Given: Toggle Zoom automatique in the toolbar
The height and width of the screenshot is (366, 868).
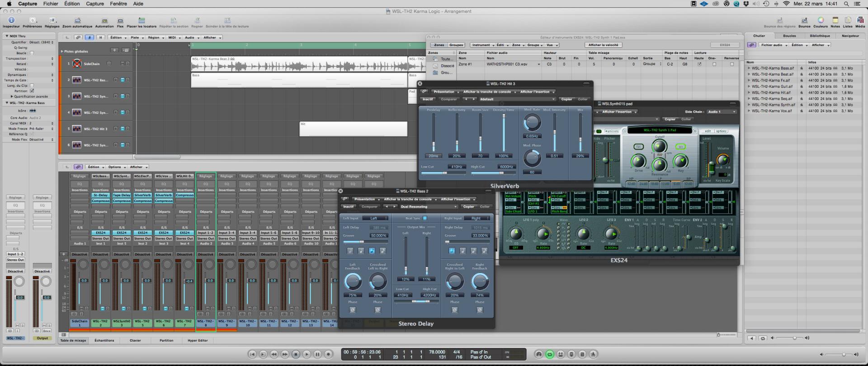Looking at the screenshot, I should click(x=77, y=20).
